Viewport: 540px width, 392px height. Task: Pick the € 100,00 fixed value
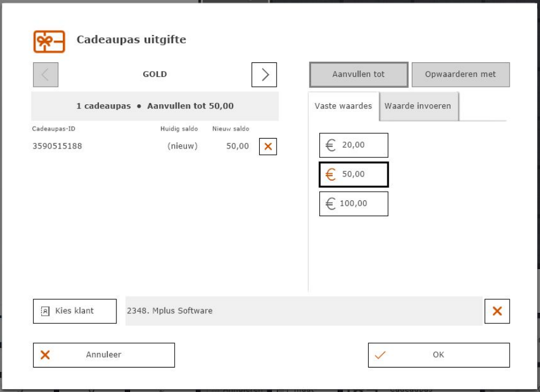(x=354, y=204)
